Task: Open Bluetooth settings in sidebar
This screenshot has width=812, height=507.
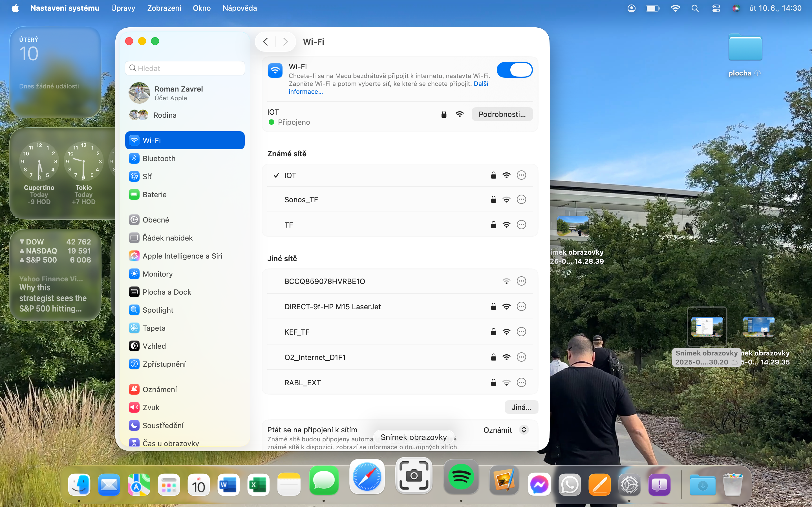Action: click(158, 158)
